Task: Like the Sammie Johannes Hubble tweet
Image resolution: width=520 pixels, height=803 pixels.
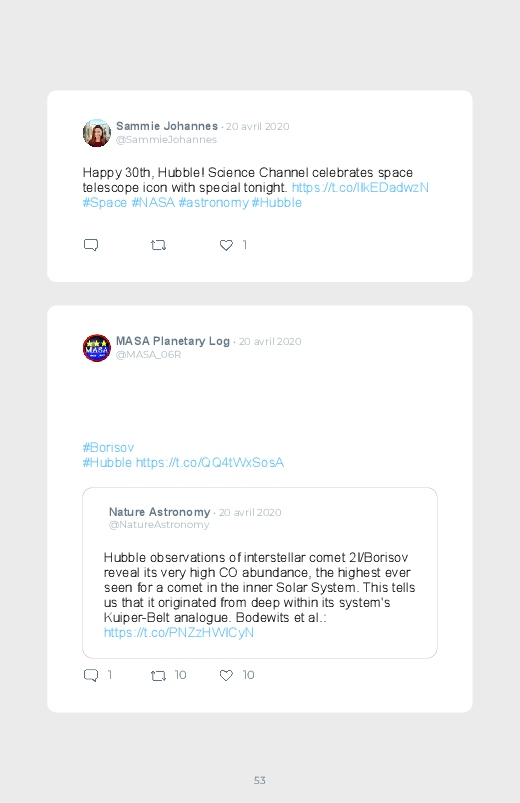Action: tap(226, 245)
